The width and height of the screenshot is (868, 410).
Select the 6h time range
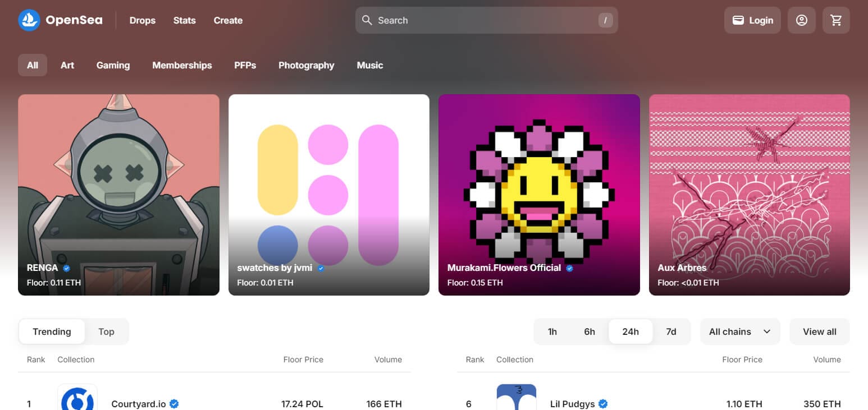click(590, 331)
